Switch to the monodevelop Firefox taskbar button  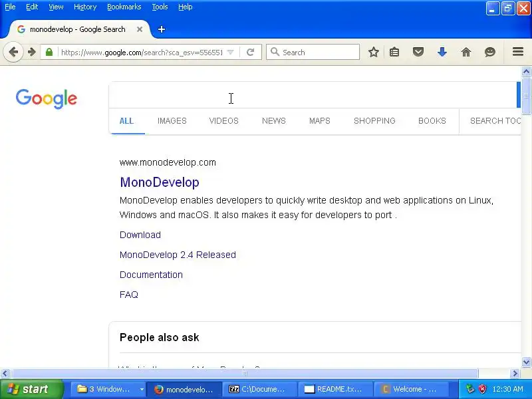click(184, 389)
